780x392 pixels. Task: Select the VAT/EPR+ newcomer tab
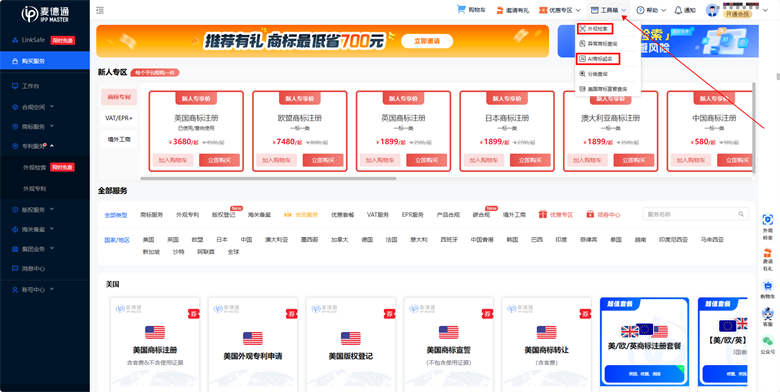119,118
